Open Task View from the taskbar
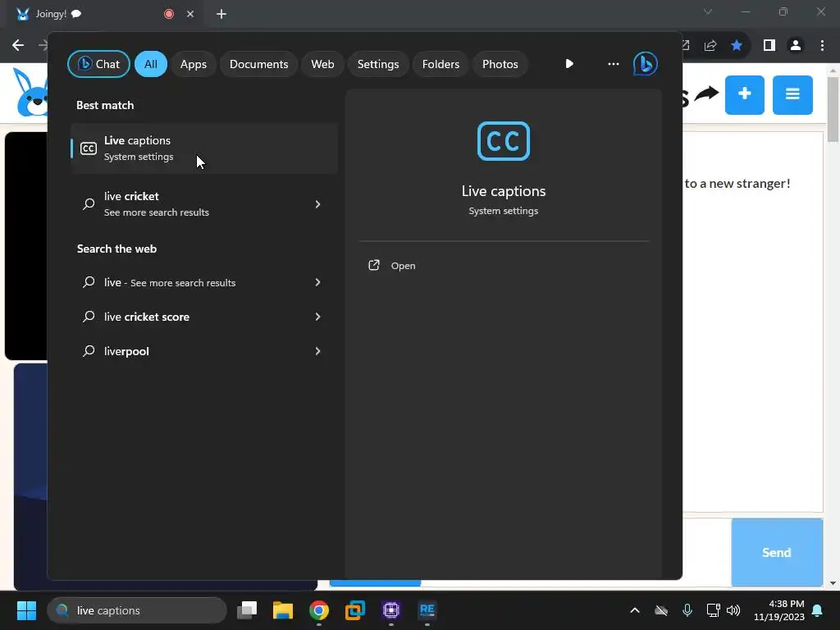Image resolution: width=840 pixels, height=630 pixels. pyautogui.click(x=247, y=610)
